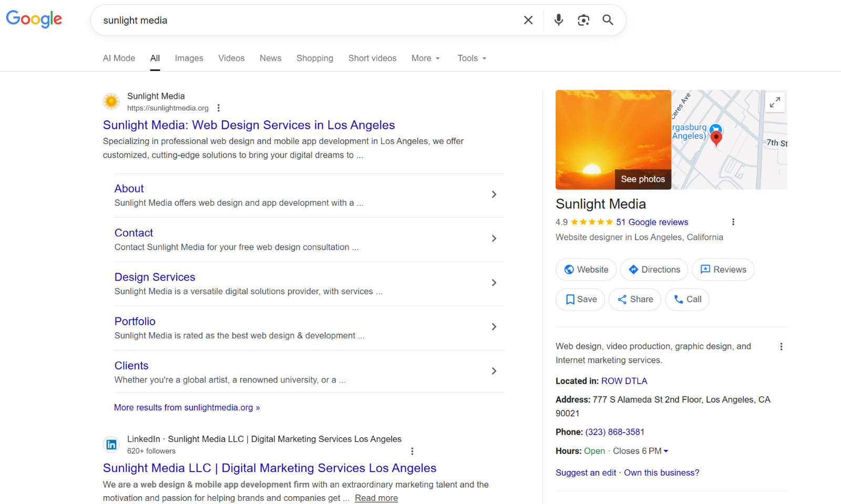Click the ROW DTLA location link
The width and height of the screenshot is (841, 504).
624,381
